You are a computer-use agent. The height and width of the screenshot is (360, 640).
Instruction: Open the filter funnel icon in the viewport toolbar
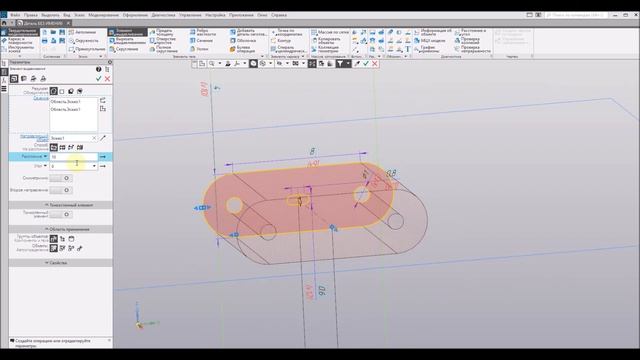point(340,64)
